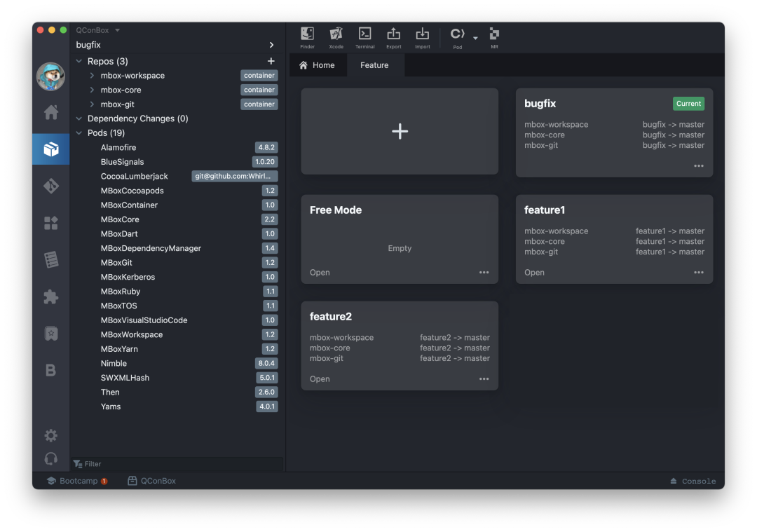Select the Feature tab

[x=374, y=65]
